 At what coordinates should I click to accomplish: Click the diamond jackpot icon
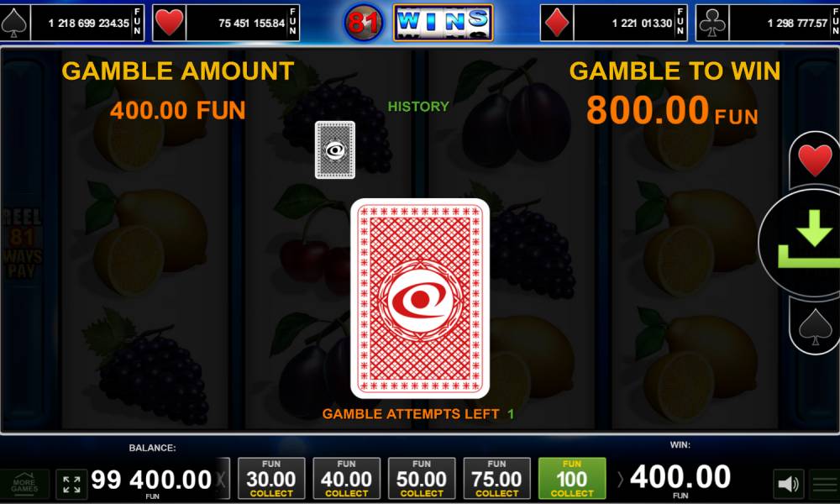pos(557,23)
